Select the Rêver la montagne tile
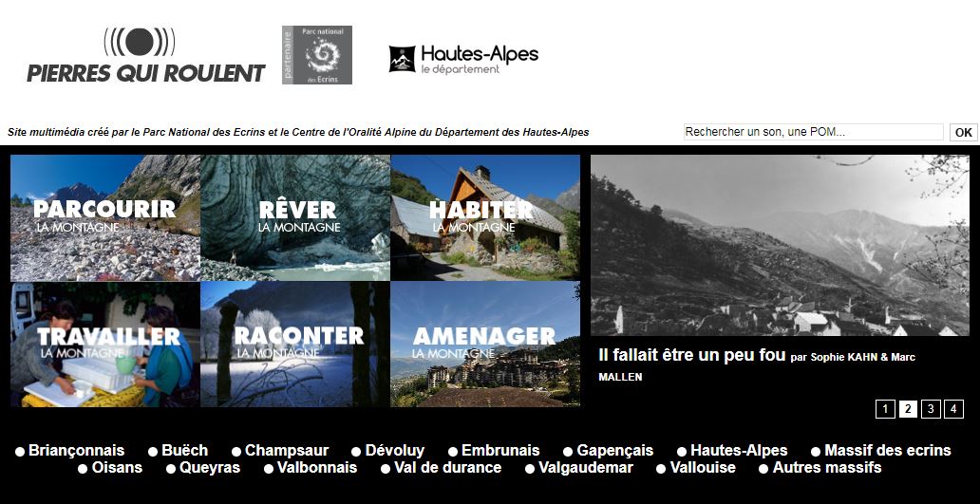The width and height of the screenshot is (980, 504). pyautogui.click(x=295, y=217)
